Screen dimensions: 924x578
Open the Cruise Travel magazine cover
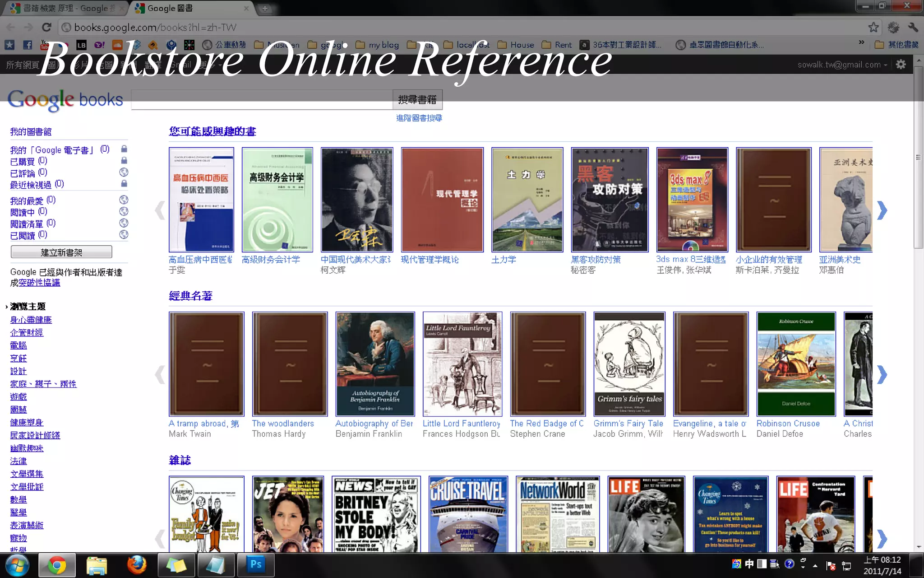pyautogui.click(x=468, y=514)
